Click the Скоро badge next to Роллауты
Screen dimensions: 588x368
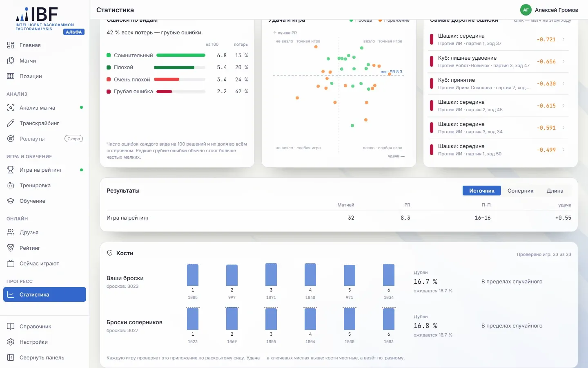(x=74, y=139)
